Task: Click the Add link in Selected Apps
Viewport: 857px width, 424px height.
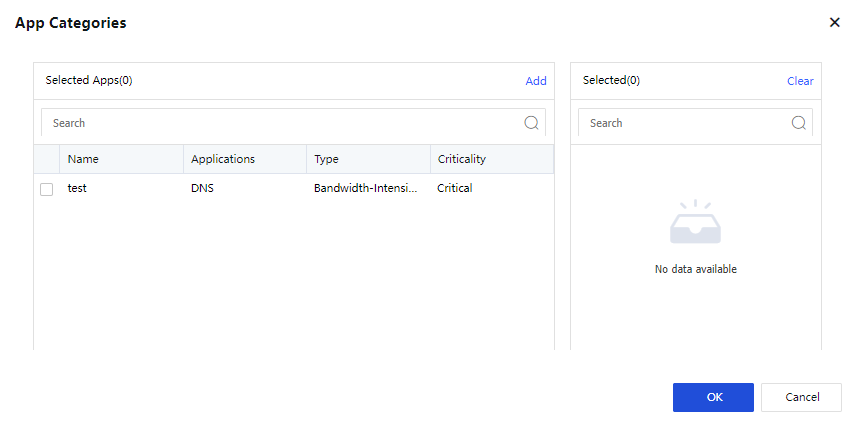Action: (536, 81)
